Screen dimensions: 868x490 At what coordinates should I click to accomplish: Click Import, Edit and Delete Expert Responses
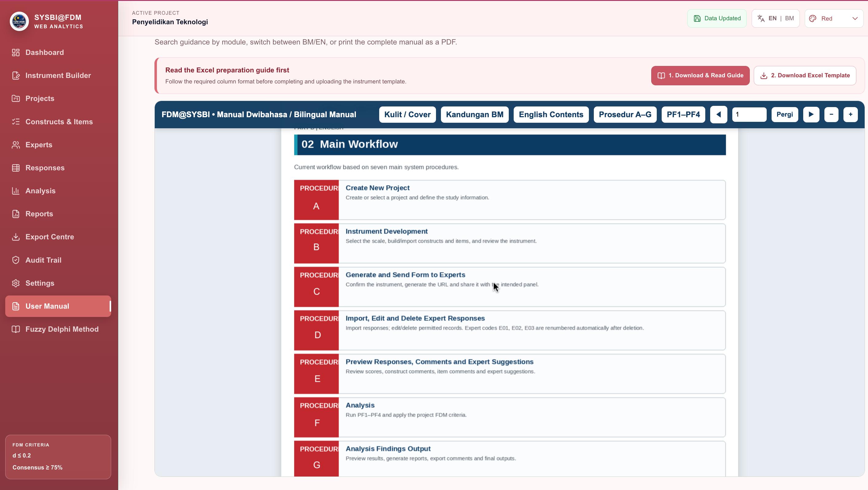pyautogui.click(x=415, y=318)
